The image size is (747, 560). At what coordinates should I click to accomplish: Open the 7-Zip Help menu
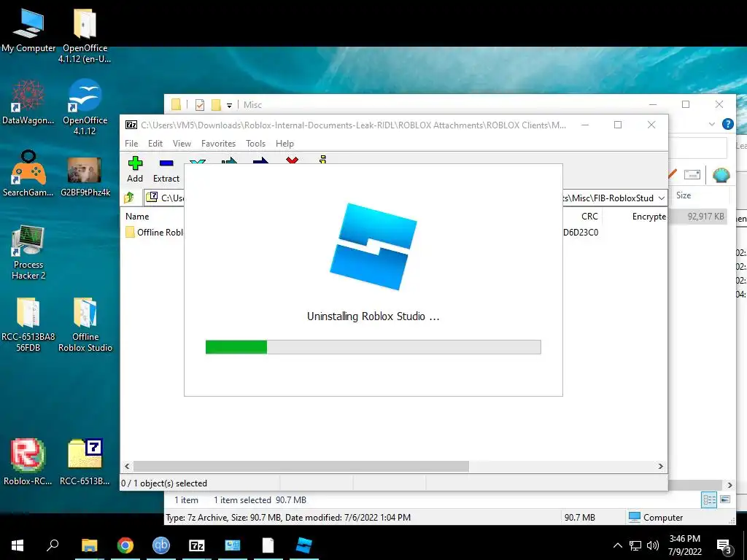click(285, 144)
